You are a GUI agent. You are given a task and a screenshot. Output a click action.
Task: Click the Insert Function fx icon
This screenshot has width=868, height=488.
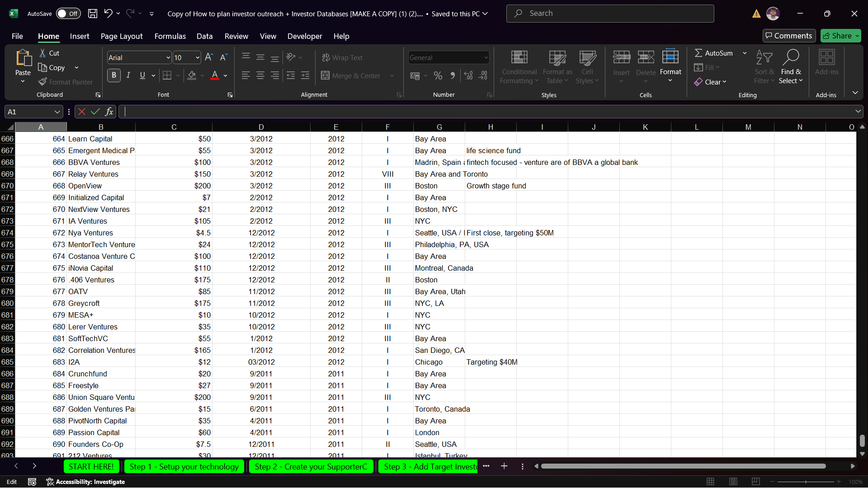pos(109,112)
